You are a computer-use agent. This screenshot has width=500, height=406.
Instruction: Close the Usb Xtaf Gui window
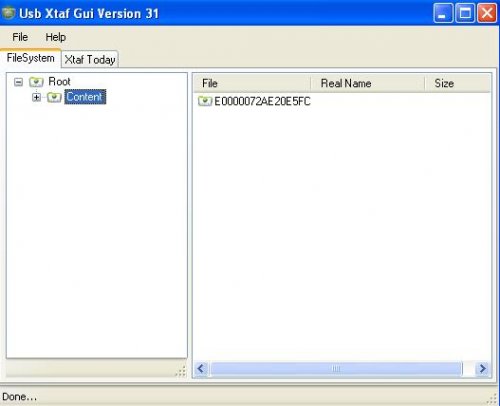[x=487, y=13]
